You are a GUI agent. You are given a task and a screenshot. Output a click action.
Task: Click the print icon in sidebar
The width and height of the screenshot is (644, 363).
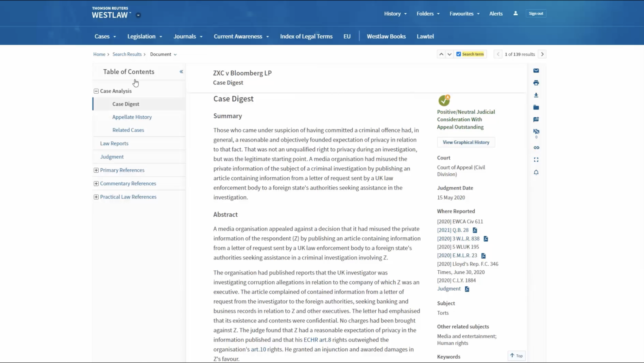coord(536,83)
